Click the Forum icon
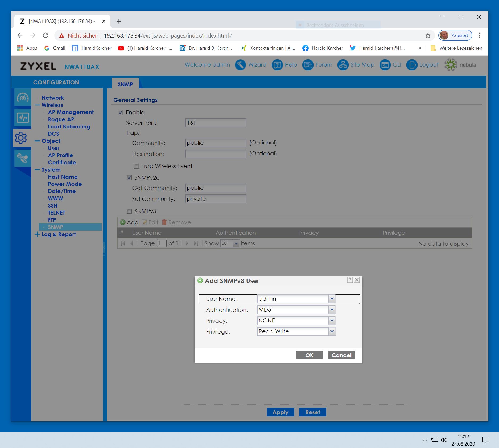This screenshot has height=448, width=499. pyautogui.click(x=308, y=65)
